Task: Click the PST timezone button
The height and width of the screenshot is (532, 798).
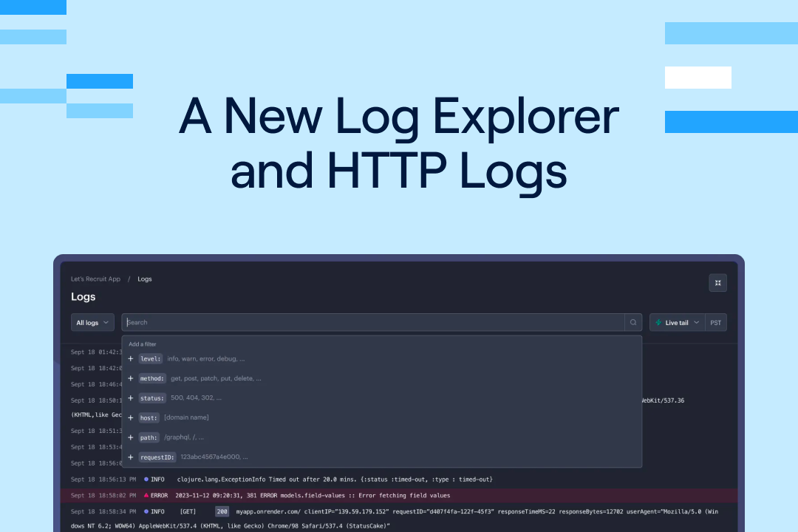Action: (715, 322)
